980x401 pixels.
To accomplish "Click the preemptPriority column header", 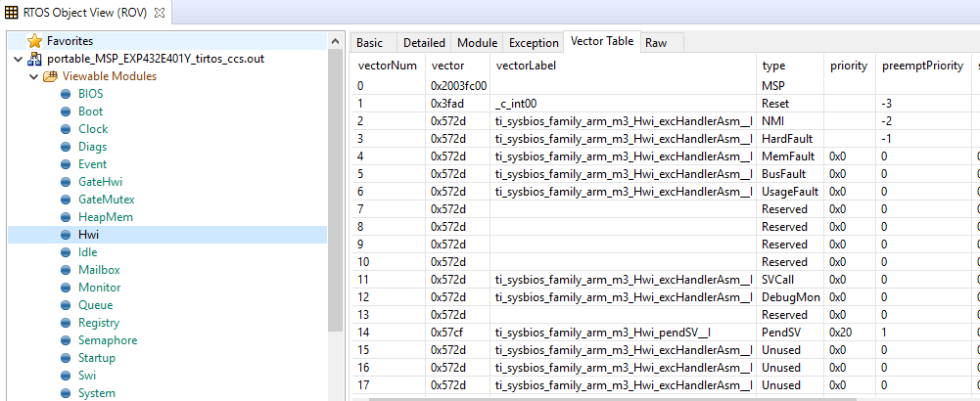I will (920, 66).
